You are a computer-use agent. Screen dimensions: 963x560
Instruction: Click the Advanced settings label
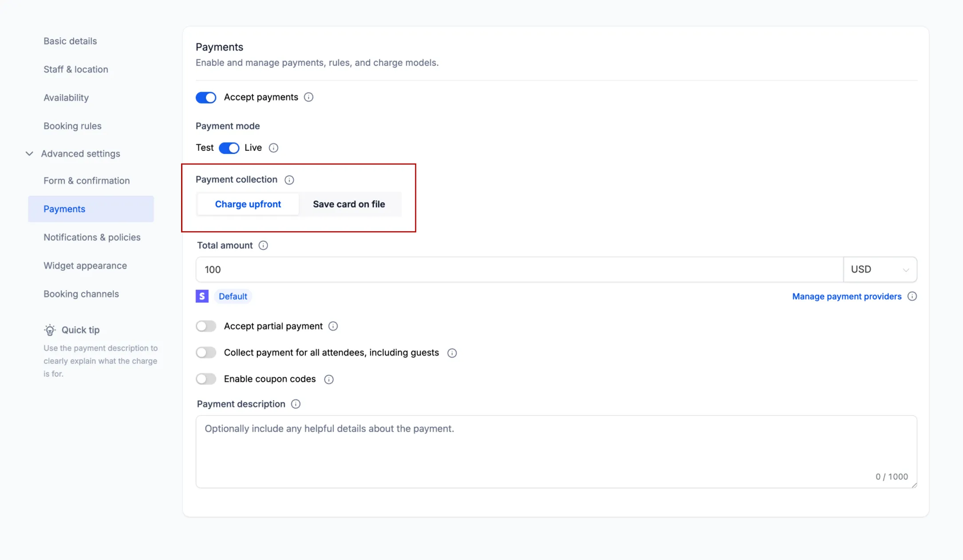(81, 154)
